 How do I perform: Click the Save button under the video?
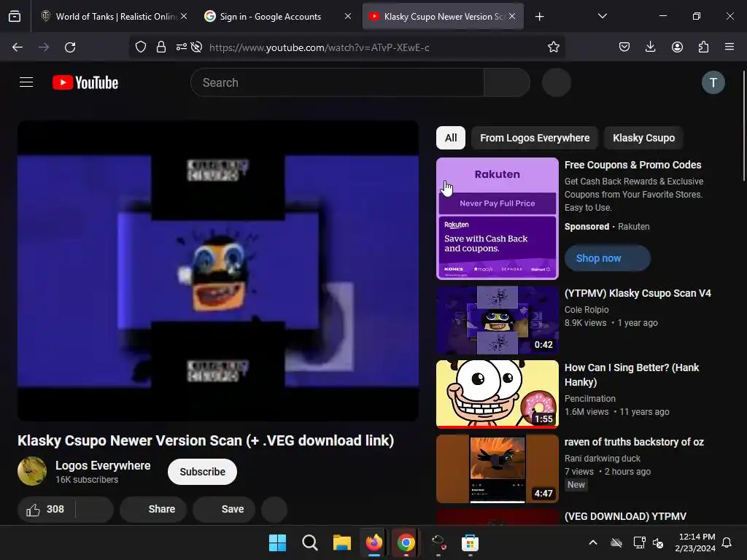click(224, 509)
